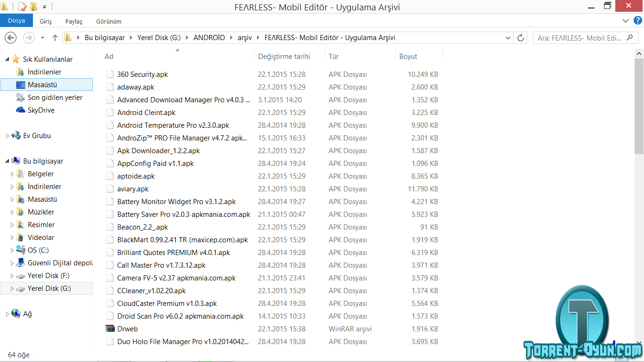Expand the Ev Grubu tree node
Image resolution: width=644 pixels, height=362 pixels.
point(7,136)
